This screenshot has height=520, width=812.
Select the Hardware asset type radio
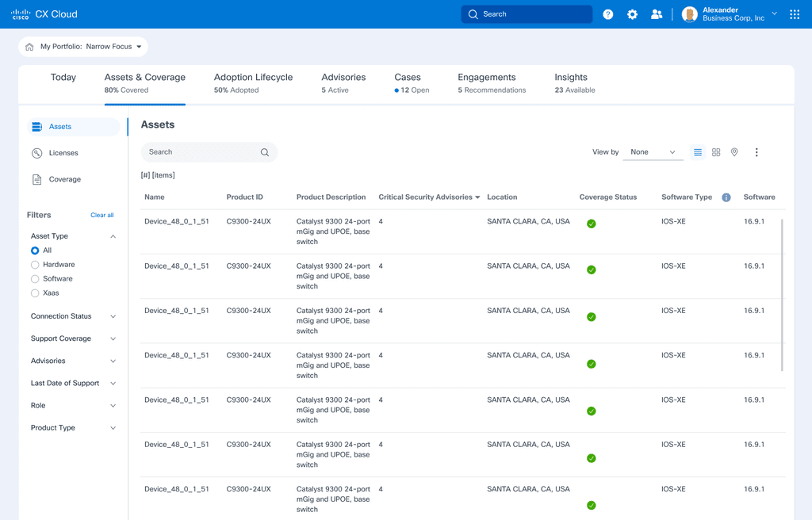(x=35, y=265)
